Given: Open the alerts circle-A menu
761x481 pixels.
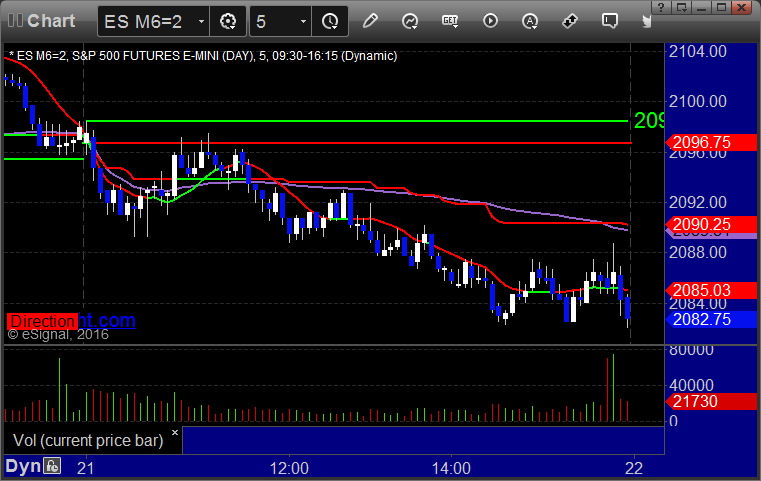Looking at the screenshot, I should pos(530,21).
